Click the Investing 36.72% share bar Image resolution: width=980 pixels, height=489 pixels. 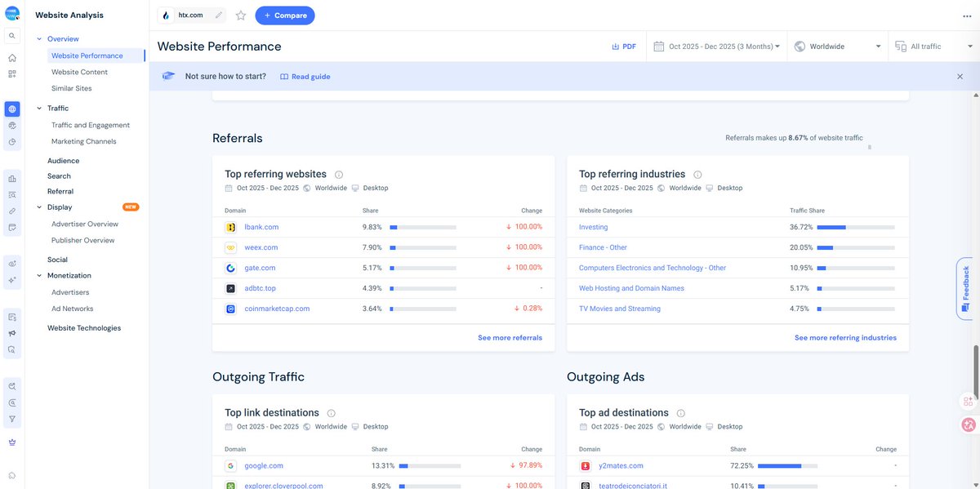pos(856,227)
